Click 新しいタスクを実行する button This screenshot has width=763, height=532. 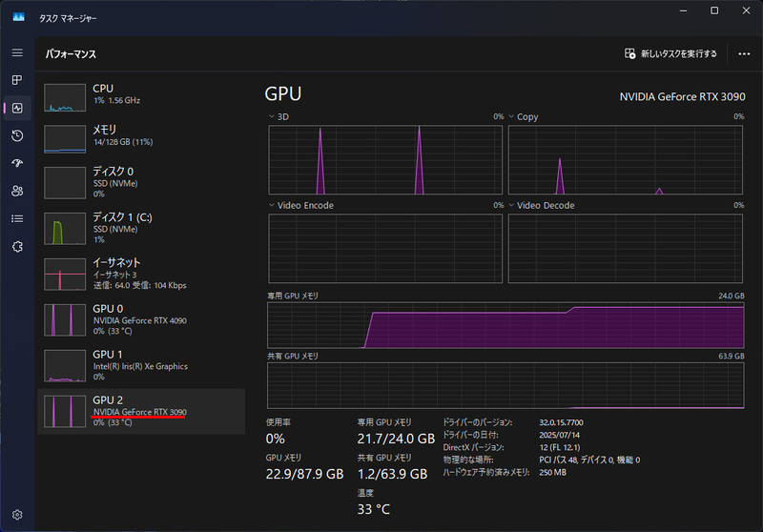(670, 53)
